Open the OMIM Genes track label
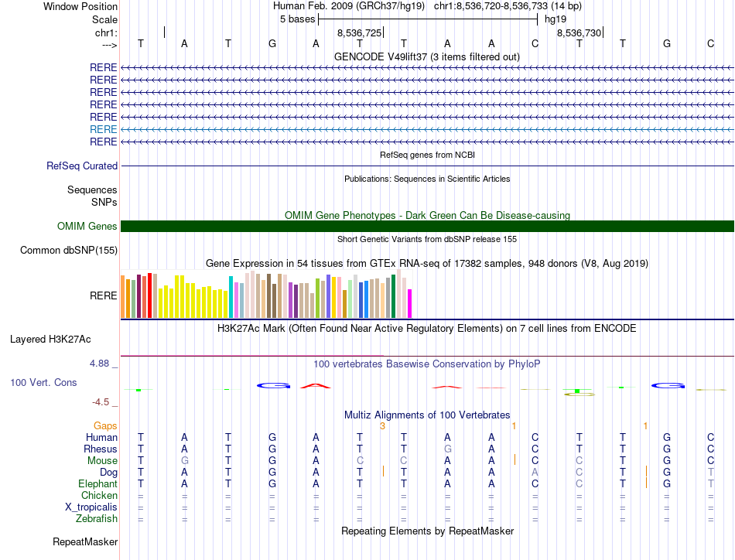This screenshot has width=735, height=560. [x=87, y=226]
